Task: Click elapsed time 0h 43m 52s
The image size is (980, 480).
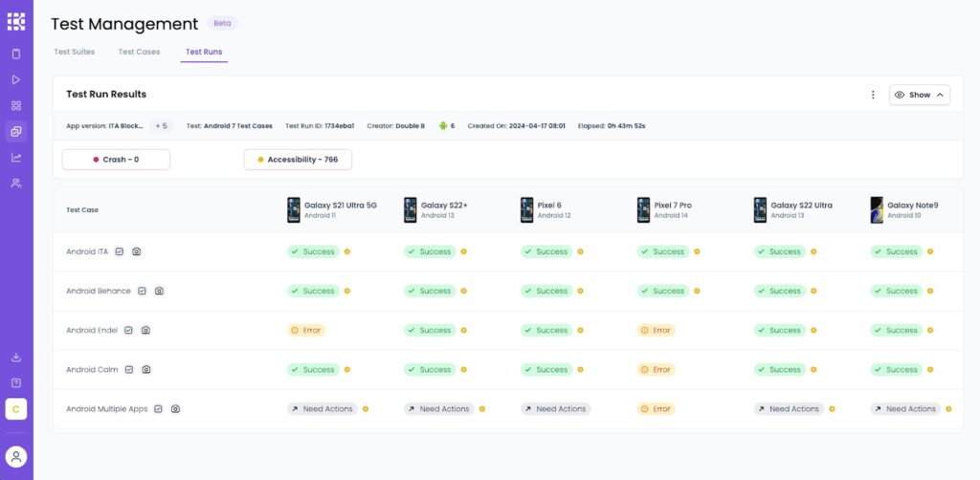Action: point(626,125)
